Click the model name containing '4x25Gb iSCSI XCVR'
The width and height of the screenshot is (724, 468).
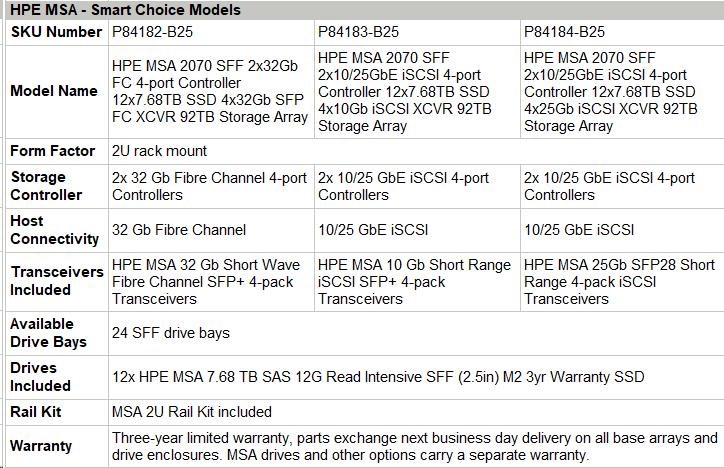click(x=620, y=91)
